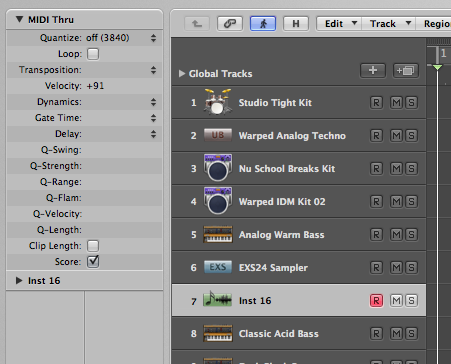This screenshot has height=364, width=451.
Task: Select the Classic Acid Bass track name
Action: tap(278, 334)
